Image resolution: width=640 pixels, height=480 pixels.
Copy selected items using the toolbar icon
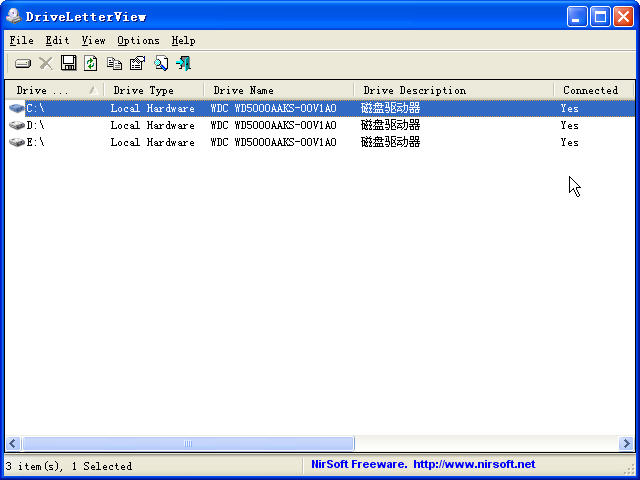[114, 63]
